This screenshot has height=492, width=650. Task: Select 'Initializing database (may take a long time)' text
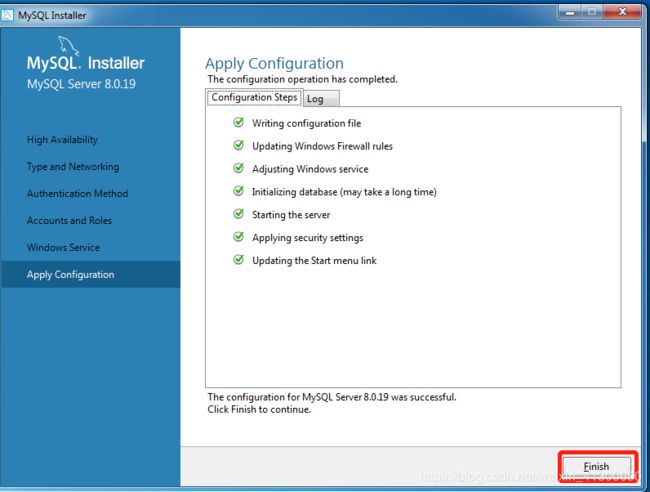[x=344, y=192]
